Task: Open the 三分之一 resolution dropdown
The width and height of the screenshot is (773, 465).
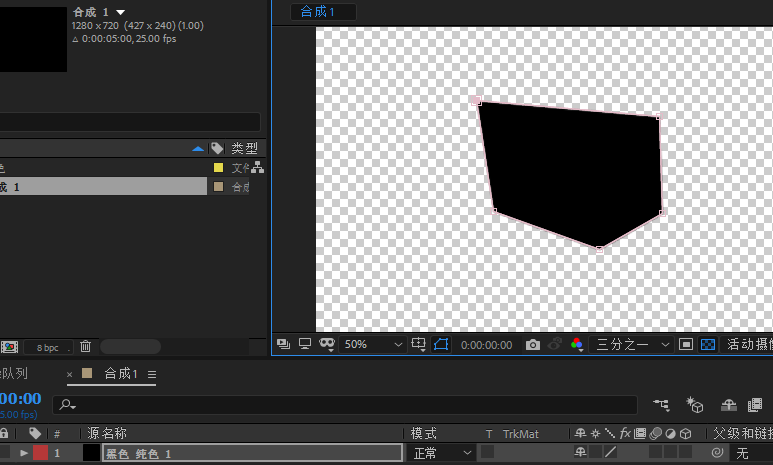Action: (632, 344)
